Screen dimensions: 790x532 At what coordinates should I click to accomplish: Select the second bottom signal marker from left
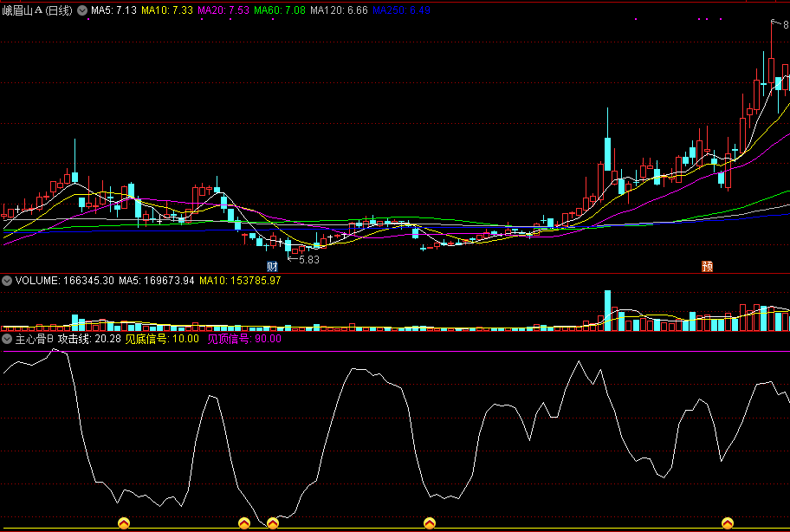(x=244, y=523)
